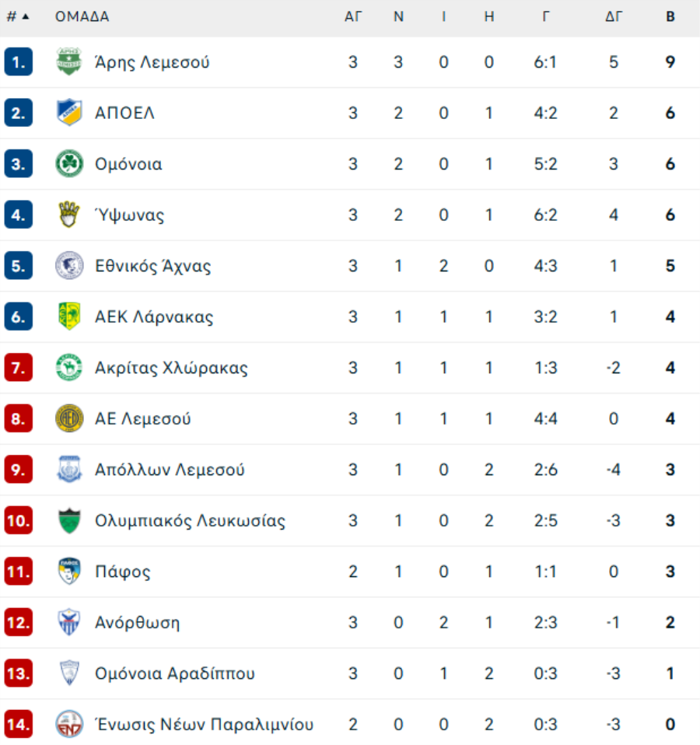This screenshot has width=700, height=745.
Task: Click the ΑΕΚ Λάρνακας yellow-green crest
Action: coord(69,316)
